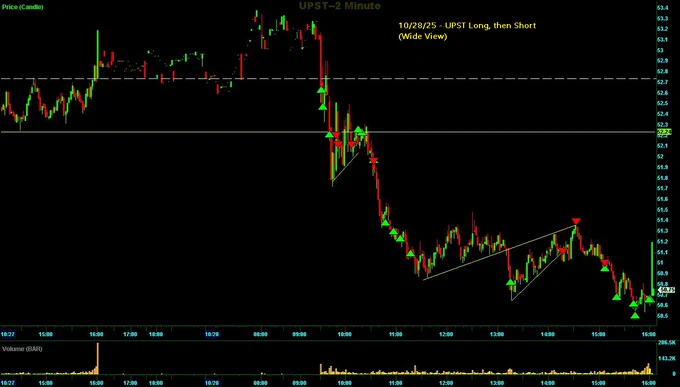Click the '(Wide View)' annotation text

(422, 36)
